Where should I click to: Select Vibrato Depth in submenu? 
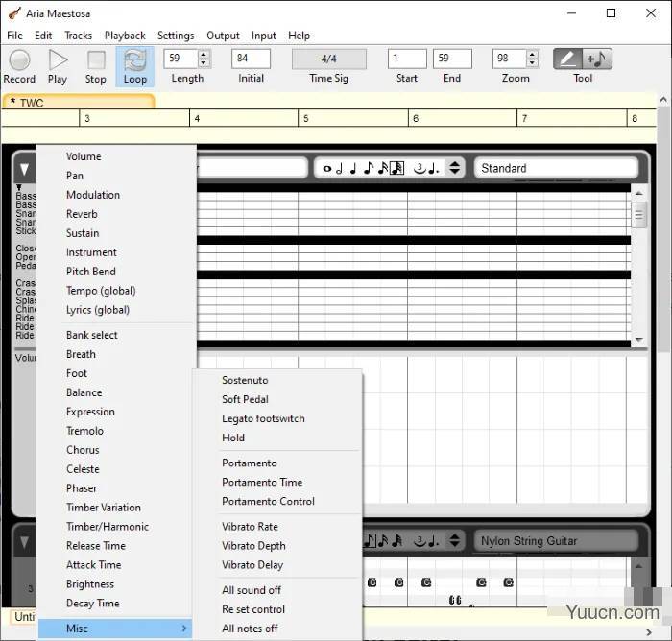tap(278, 546)
